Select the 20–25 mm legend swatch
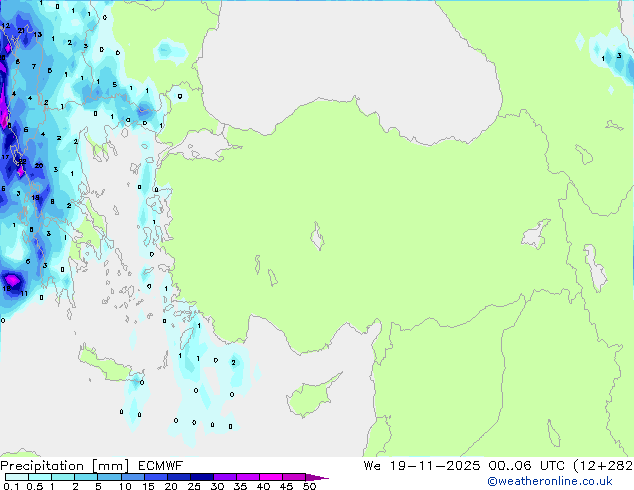634x490 pixels. [x=179, y=477]
